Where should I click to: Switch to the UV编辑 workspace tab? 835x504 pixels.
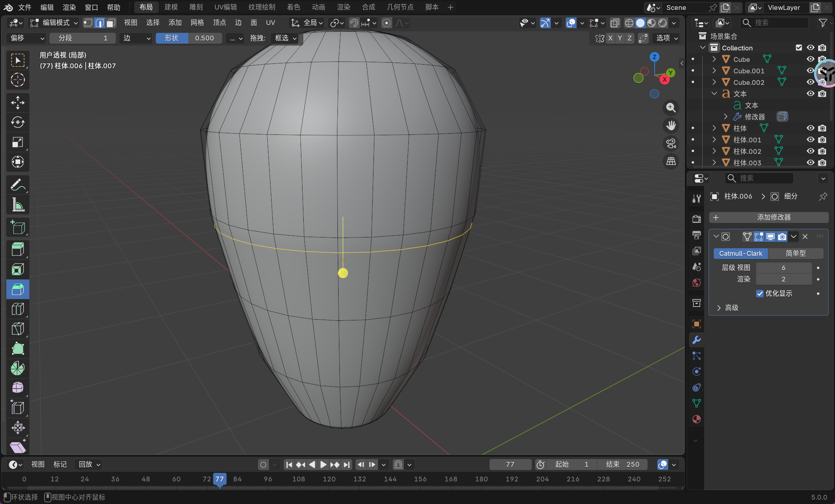(x=225, y=7)
